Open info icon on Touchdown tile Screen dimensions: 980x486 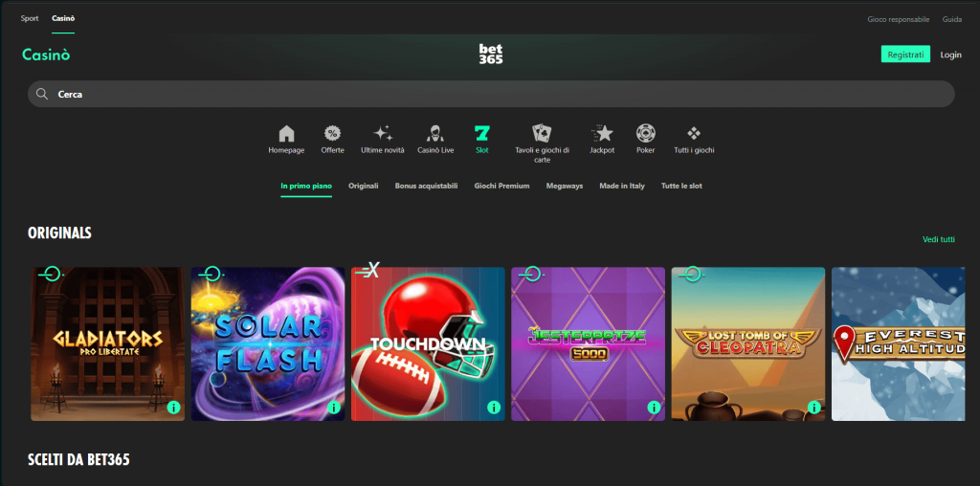click(x=494, y=408)
